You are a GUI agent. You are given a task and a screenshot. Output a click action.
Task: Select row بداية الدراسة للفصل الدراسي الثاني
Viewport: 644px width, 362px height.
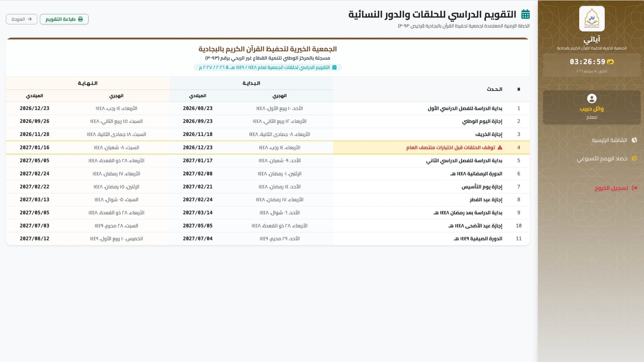pyautogui.click(x=268, y=160)
